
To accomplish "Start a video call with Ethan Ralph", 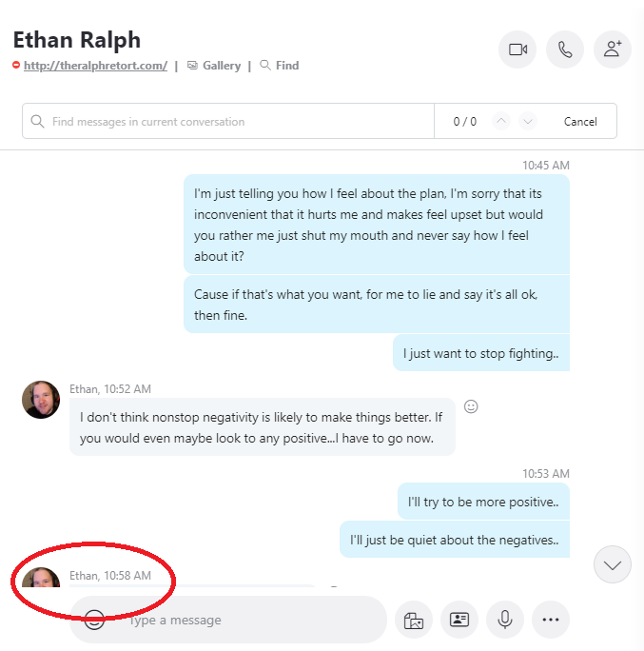I will (517, 49).
